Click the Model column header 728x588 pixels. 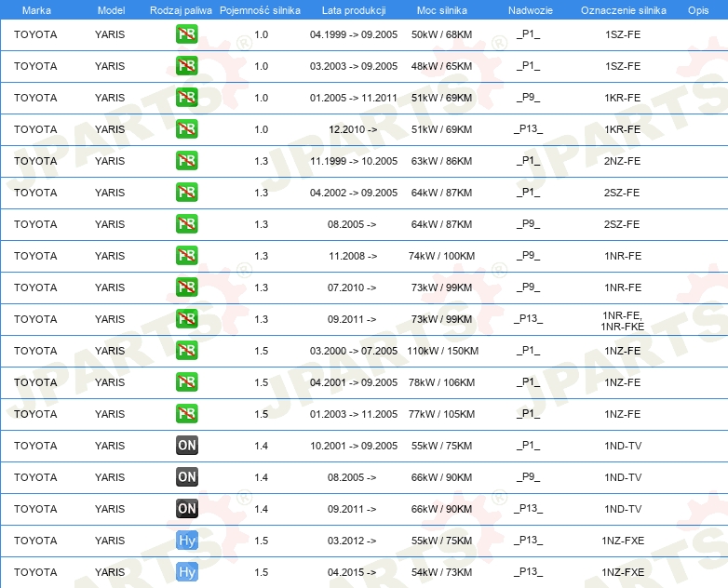coord(111,10)
